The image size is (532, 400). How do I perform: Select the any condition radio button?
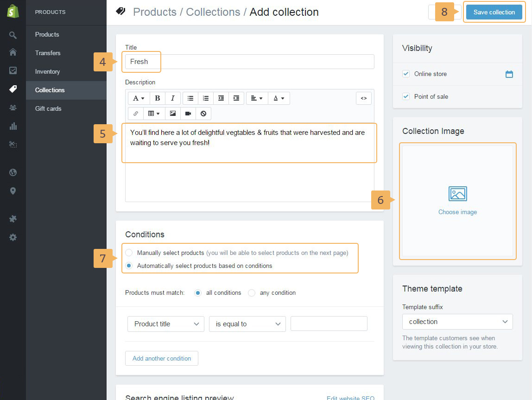tap(252, 293)
